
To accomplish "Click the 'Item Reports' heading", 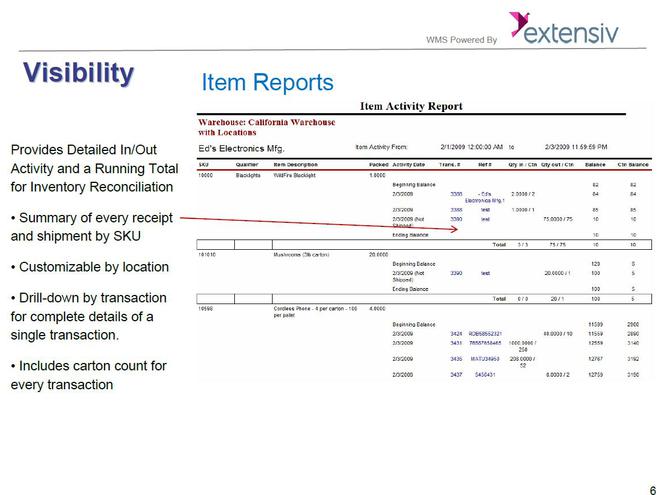I will tap(267, 82).
